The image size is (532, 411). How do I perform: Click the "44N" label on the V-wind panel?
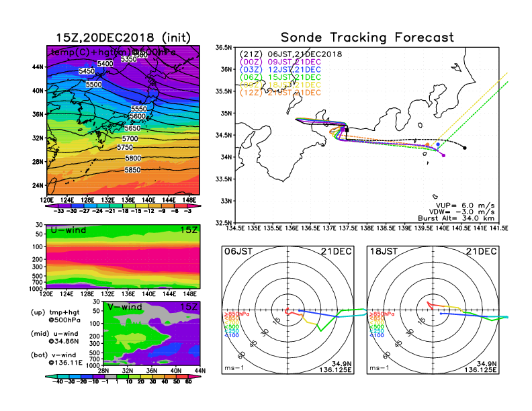pyautogui.click(x=200, y=371)
